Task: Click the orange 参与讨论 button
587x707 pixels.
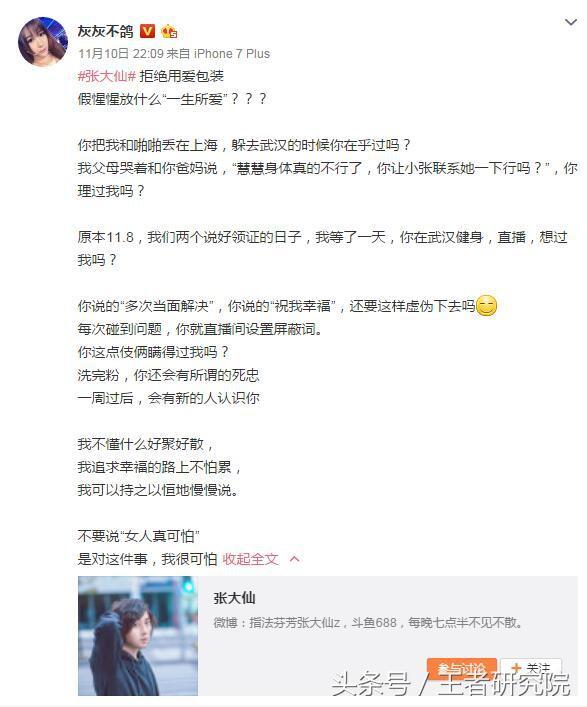Action: tap(462, 668)
